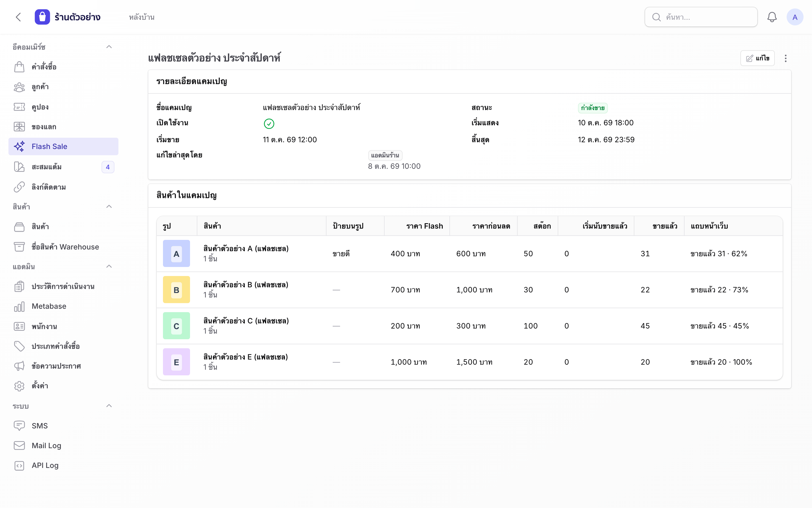Open the user avatar A menu
Screen dimensions: 812x508
pyautogui.click(x=795, y=17)
